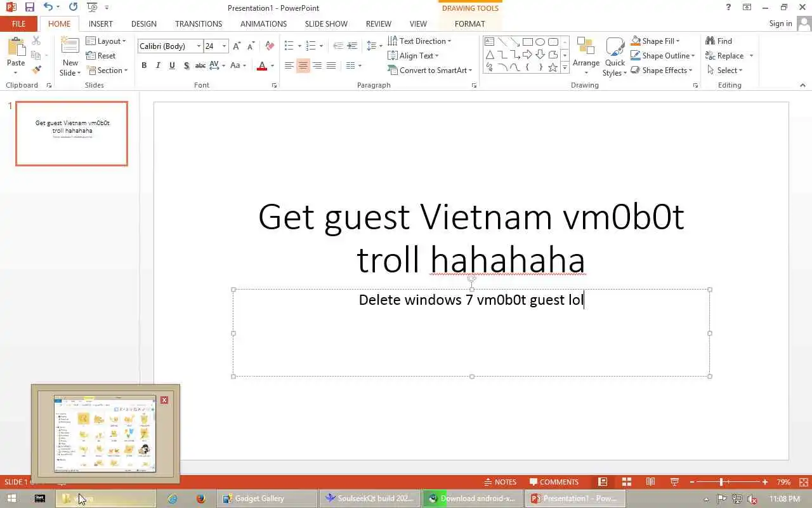
Task: Switch to the TRANSITIONS tab
Action: pos(199,24)
